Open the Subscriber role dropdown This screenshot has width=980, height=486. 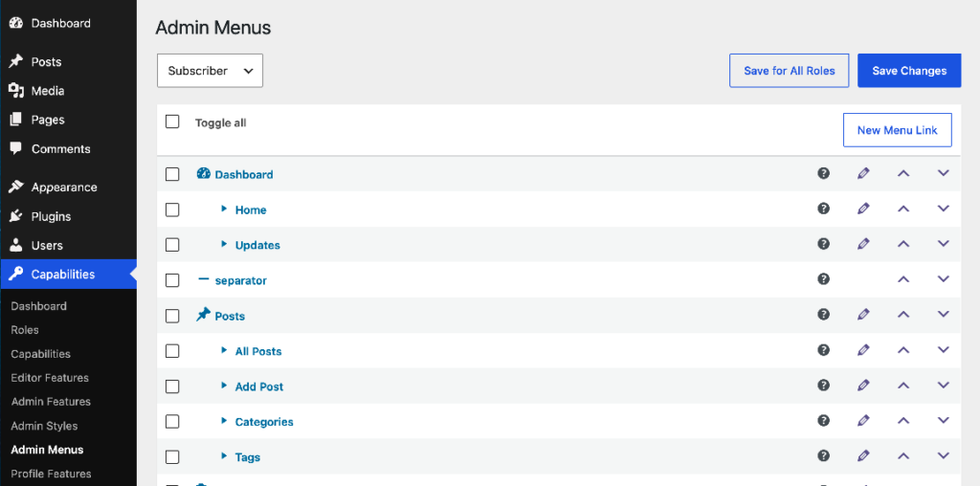[x=210, y=71]
